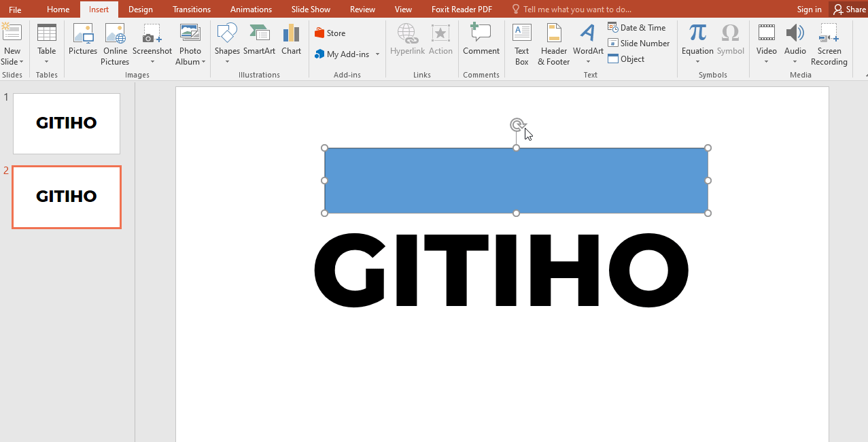Screen dimensions: 868x442
Task: Select slide 1 thumbnail
Action: click(x=66, y=123)
